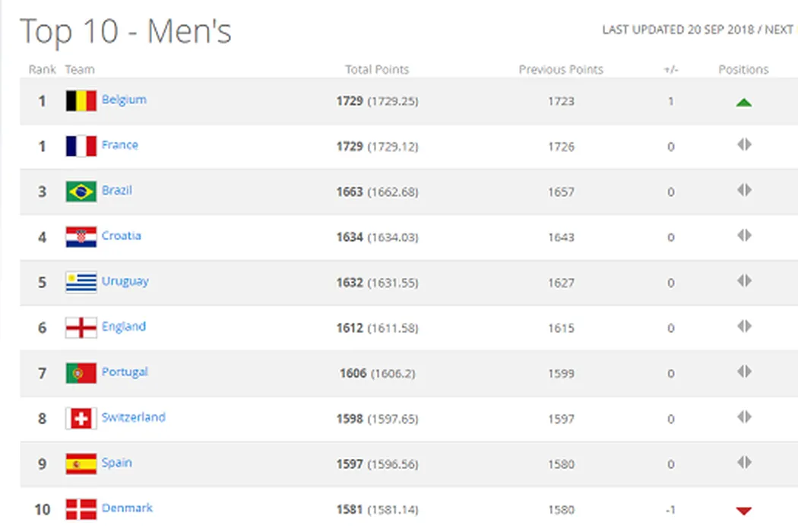Open the Denmark team link
This screenshot has height=532, width=798.
(x=127, y=508)
